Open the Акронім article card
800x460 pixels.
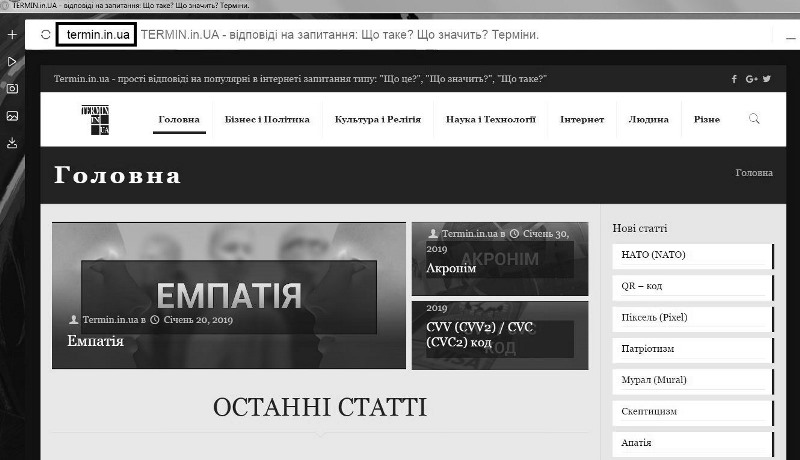(500, 259)
